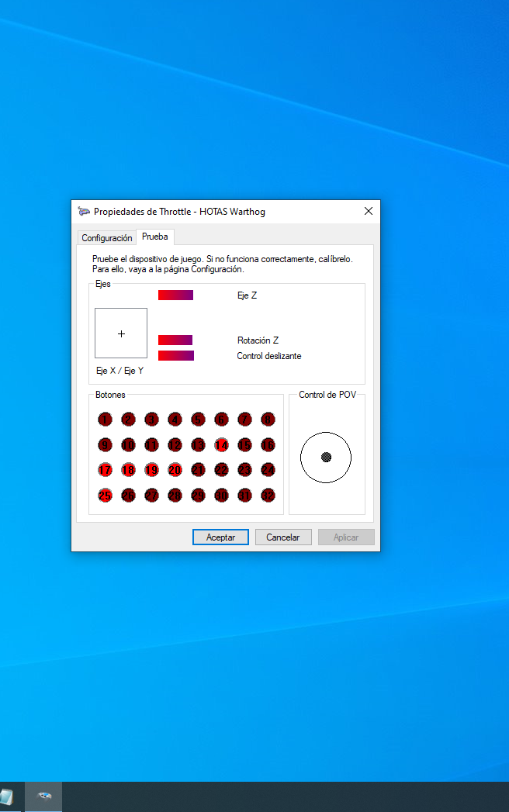Open the leftmost taskbar app icon
Screen dimensions: 509x812
[7, 796]
